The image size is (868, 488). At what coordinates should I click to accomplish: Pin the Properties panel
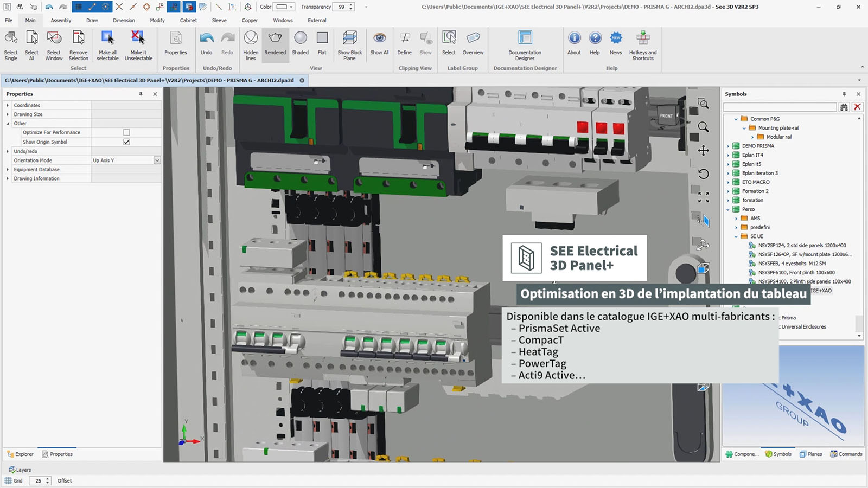141,94
